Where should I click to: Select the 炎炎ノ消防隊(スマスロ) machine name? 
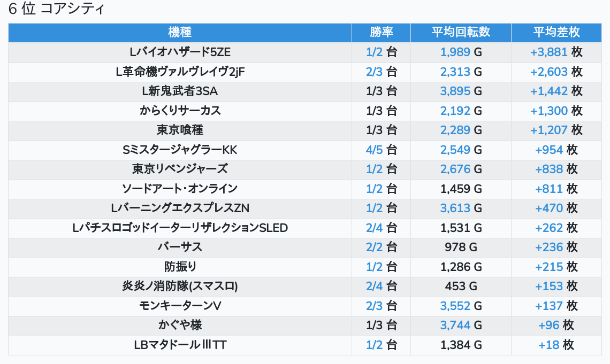click(180, 286)
